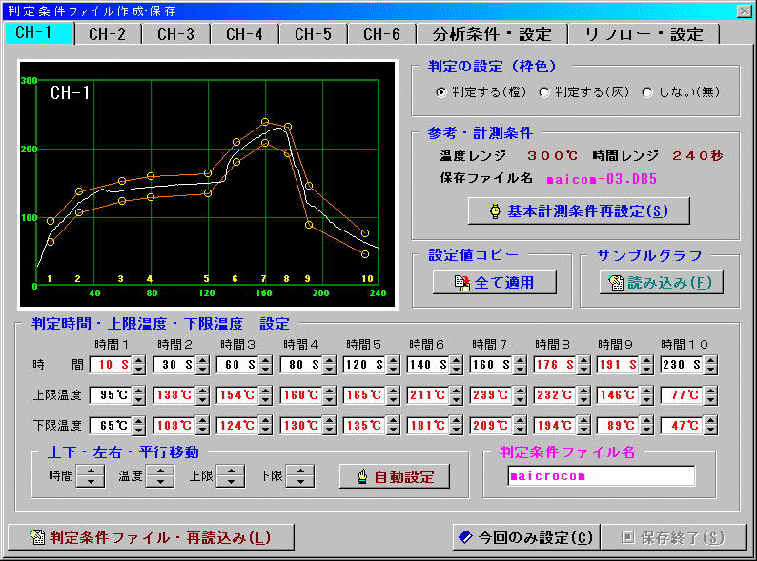This screenshot has height=561, width=757.
Task: Switch to the CH-2 tab
Action: (x=107, y=34)
